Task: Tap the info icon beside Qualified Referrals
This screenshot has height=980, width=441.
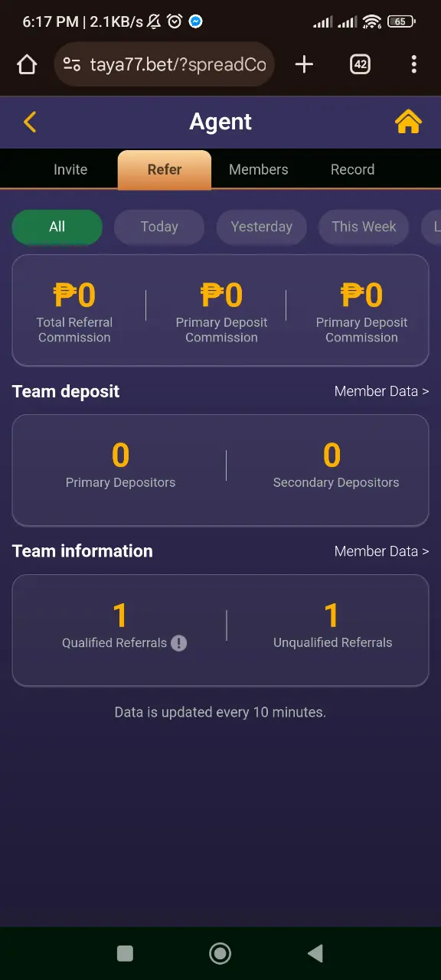Action: 178,643
